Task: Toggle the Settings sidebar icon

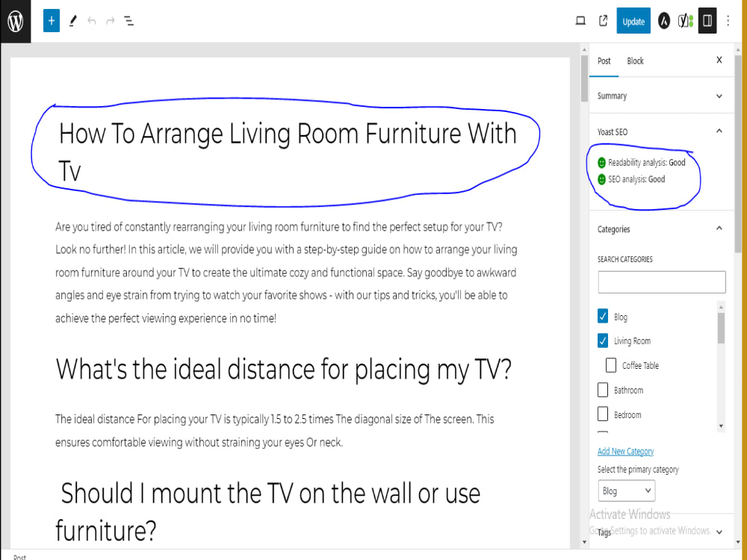Action: (x=707, y=21)
